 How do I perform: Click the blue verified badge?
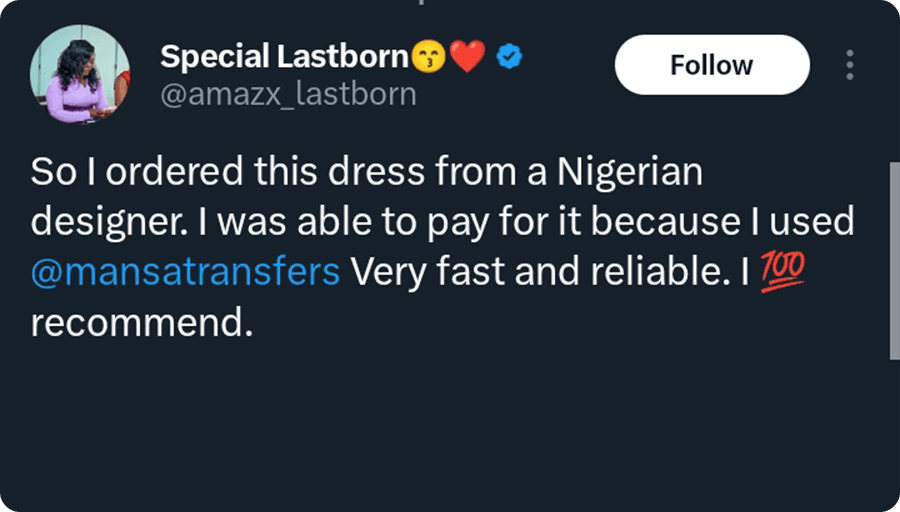[510, 58]
